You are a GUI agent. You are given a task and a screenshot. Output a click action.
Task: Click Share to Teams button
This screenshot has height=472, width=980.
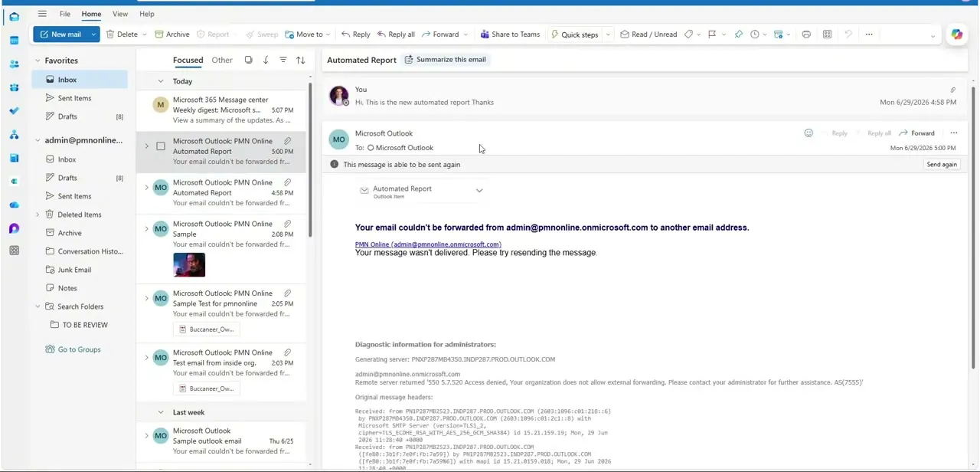click(x=510, y=34)
